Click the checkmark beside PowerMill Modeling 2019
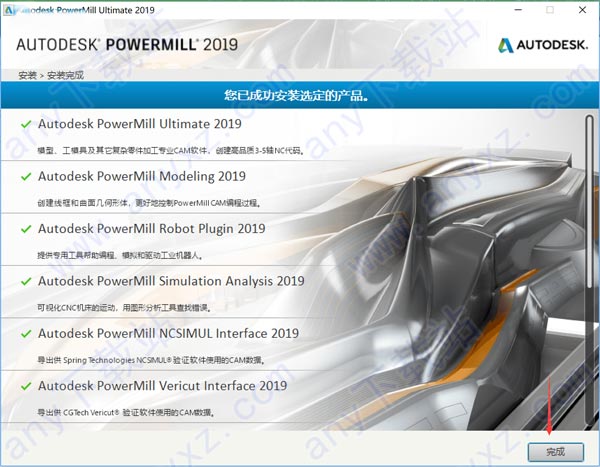This screenshot has width=600, height=467. coord(25,176)
